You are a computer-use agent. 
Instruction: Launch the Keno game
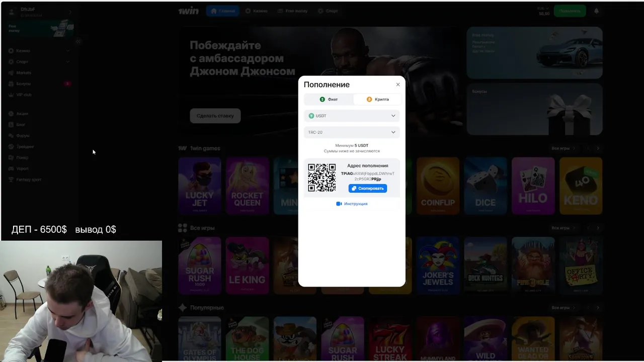pyautogui.click(x=581, y=186)
